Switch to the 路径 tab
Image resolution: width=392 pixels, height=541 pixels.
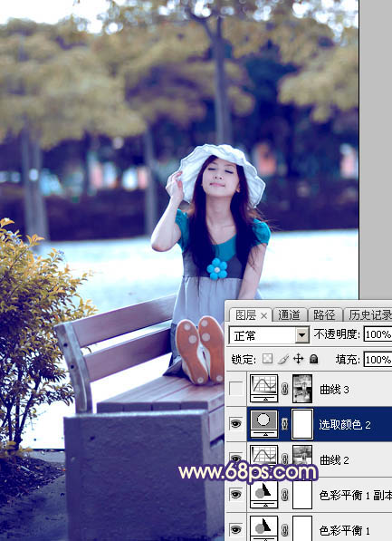coord(324,315)
